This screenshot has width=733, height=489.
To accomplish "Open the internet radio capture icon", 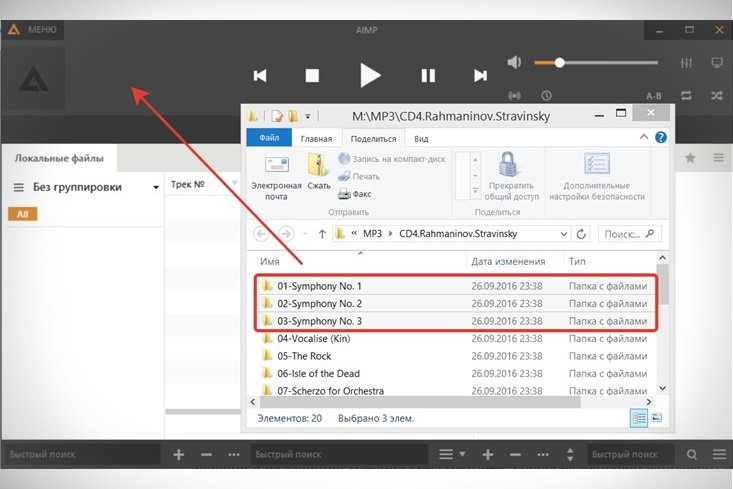I will [x=514, y=96].
